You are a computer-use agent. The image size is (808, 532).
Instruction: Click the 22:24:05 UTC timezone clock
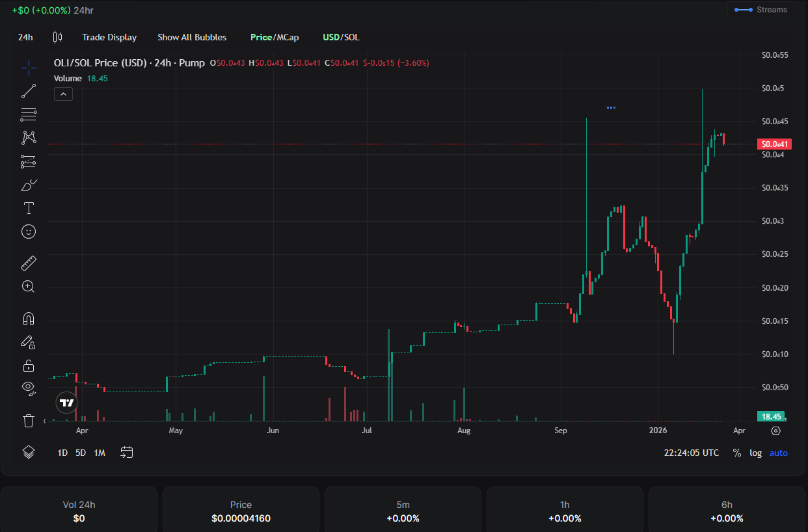[x=692, y=453]
